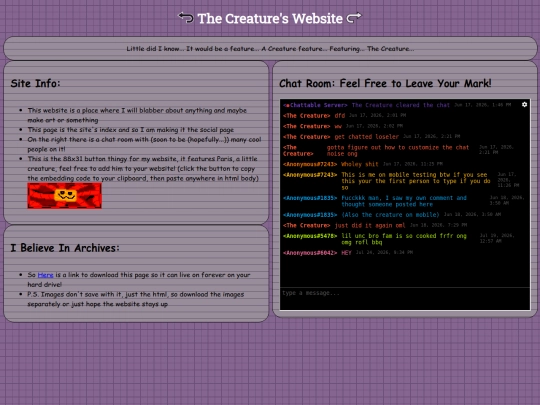Click chat message 'dfd'
Screen dimensions: 540x405
click(x=340, y=116)
